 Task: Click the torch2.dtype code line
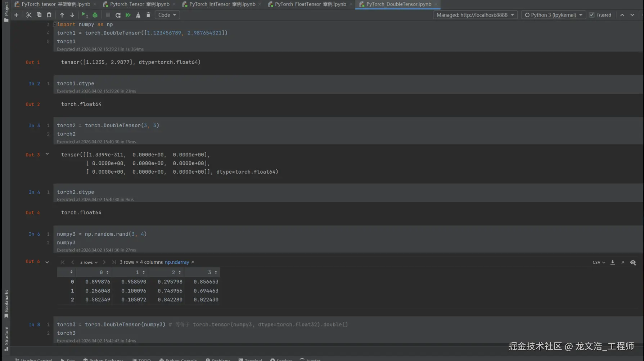tap(75, 192)
